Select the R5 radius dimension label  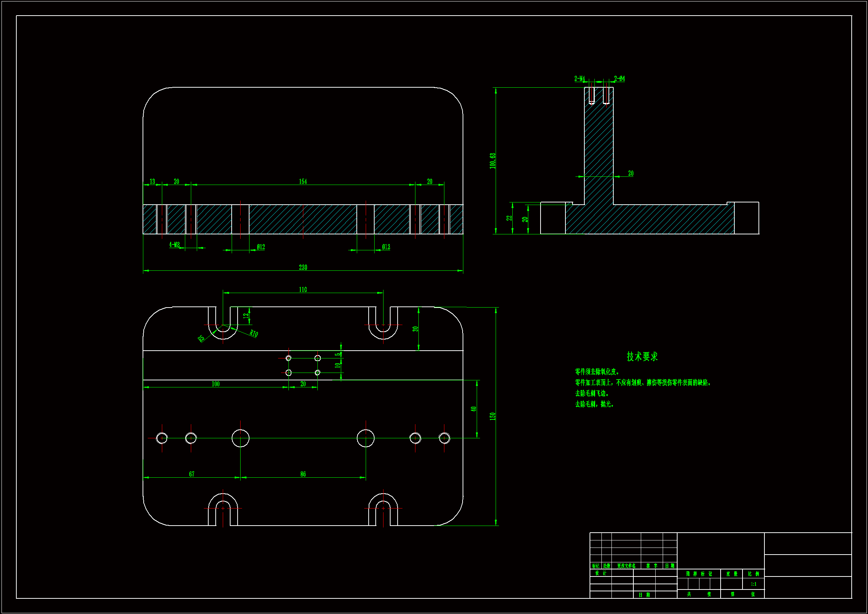201,339
